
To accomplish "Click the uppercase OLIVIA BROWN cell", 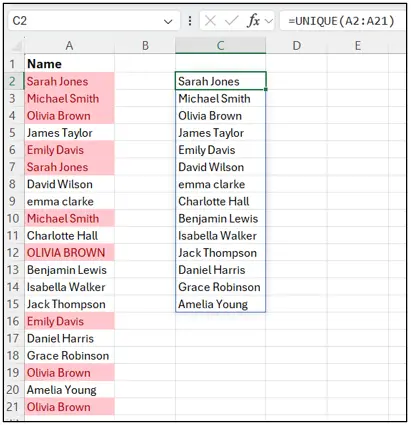I will click(x=69, y=252).
